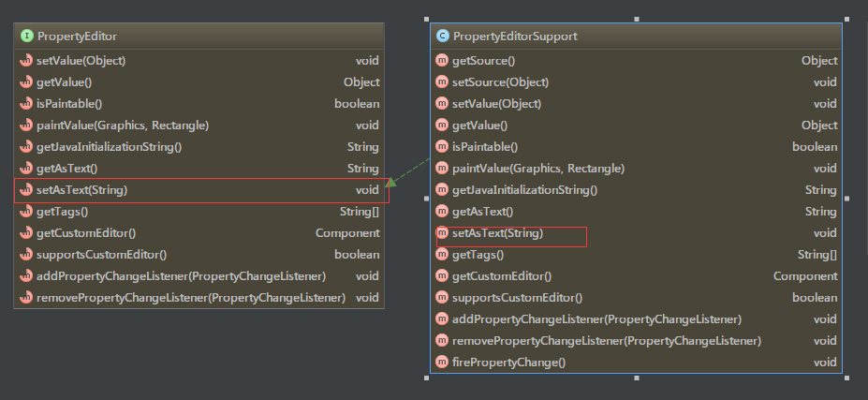Click method icon beside getSource()

click(442, 61)
